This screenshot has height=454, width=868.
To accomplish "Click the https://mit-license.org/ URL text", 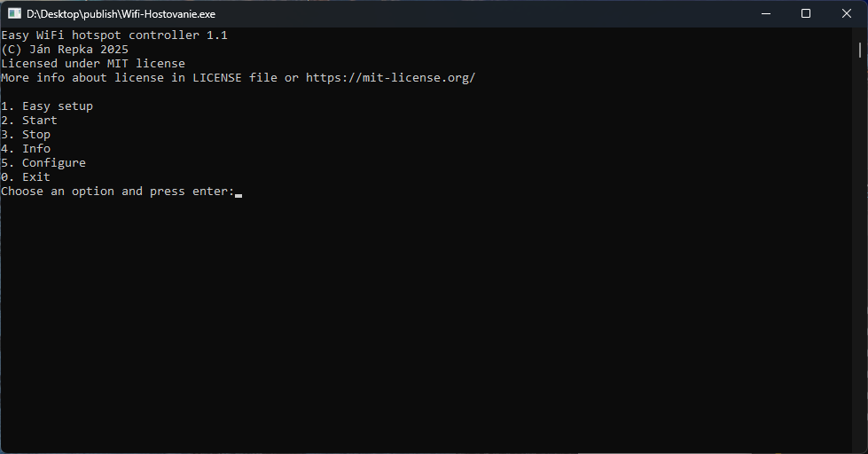I will coord(390,77).
